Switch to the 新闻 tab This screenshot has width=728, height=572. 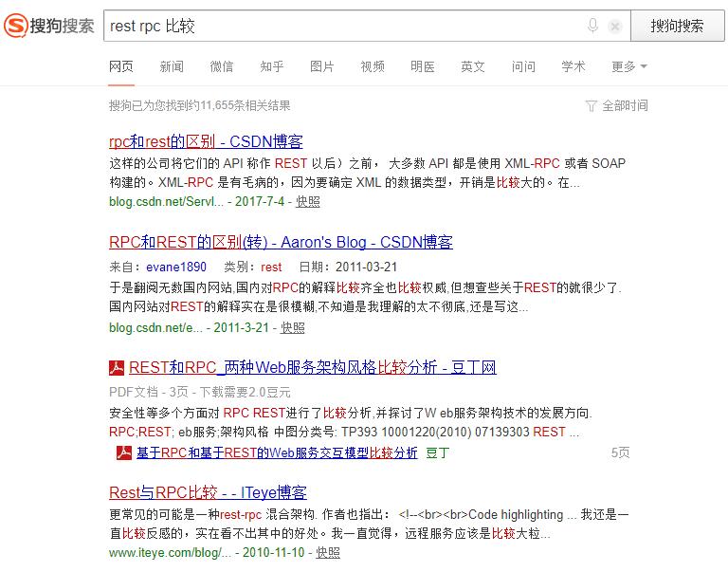(172, 67)
